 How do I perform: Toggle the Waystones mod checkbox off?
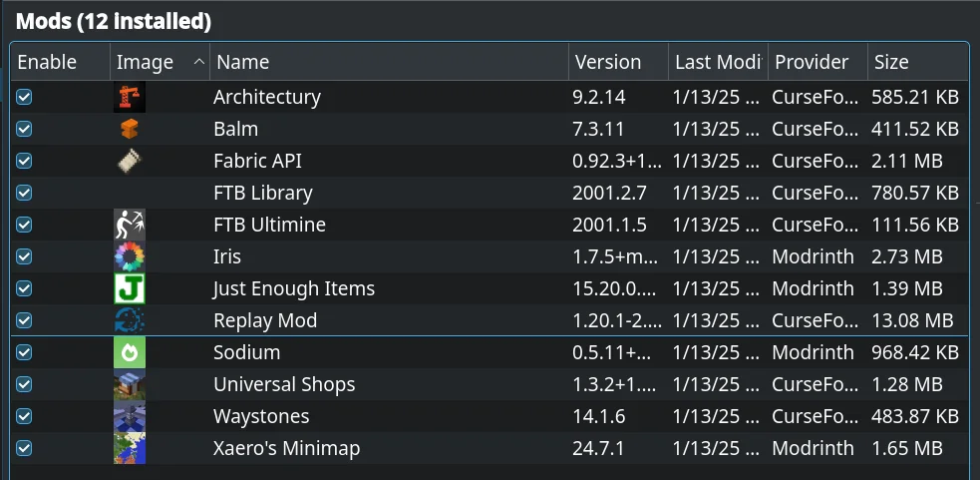(x=25, y=416)
